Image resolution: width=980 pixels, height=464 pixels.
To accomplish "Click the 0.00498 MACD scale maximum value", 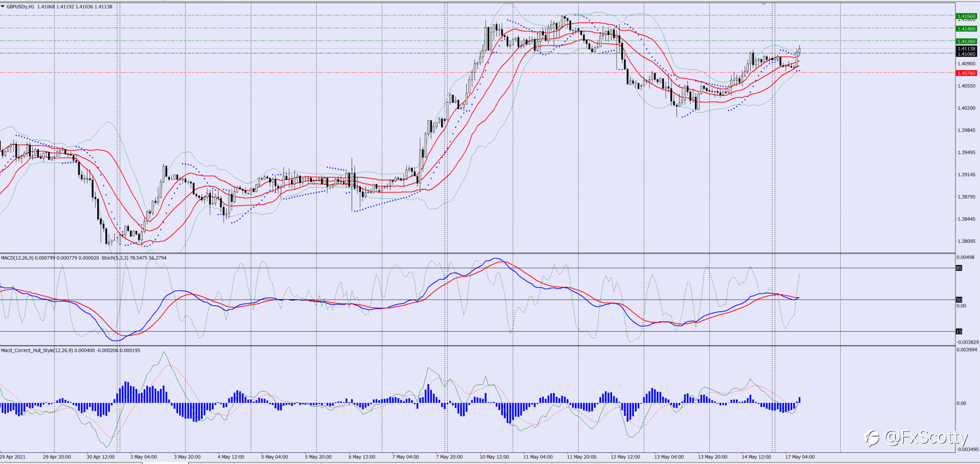I will coord(966,257).
